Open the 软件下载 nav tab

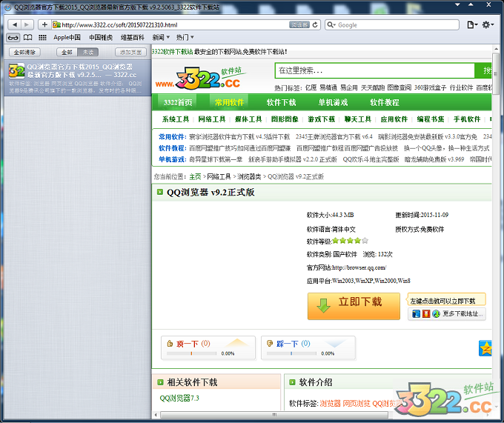click(x=281, y=102)
